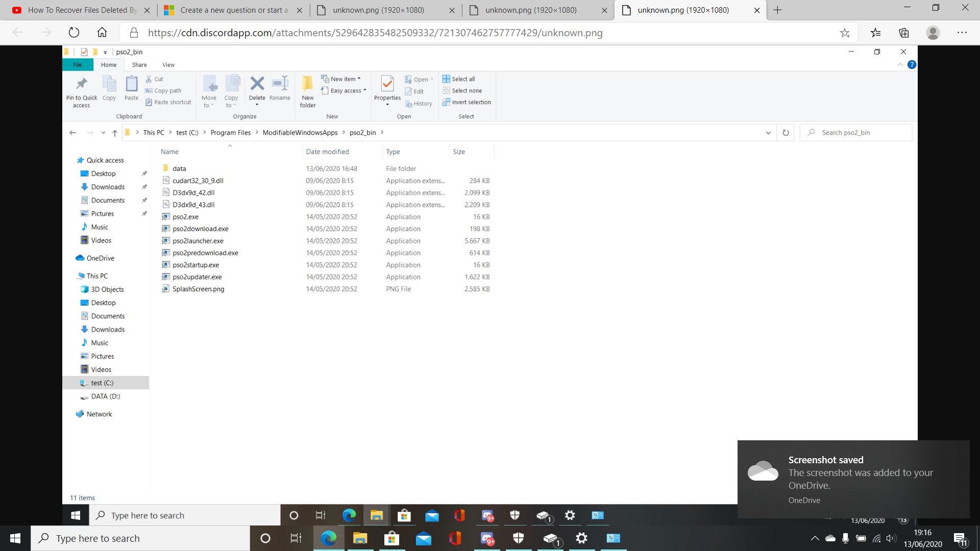Create a New folder from ribbon
The image size is (980, 551).
308,92
